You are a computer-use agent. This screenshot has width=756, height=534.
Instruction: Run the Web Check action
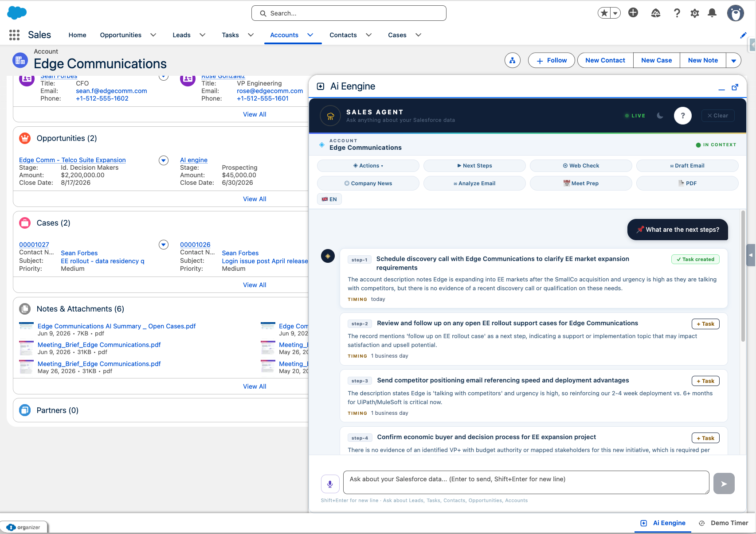[581, 166]
